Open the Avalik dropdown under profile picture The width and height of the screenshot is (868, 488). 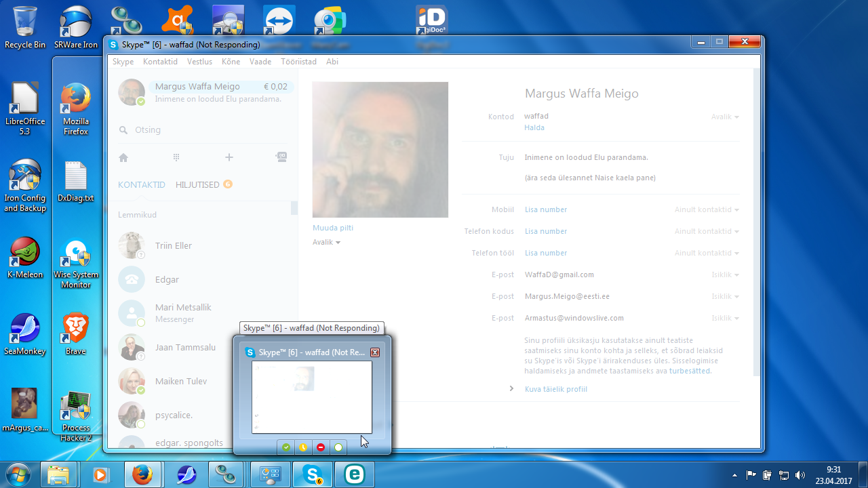coord(326,242)
